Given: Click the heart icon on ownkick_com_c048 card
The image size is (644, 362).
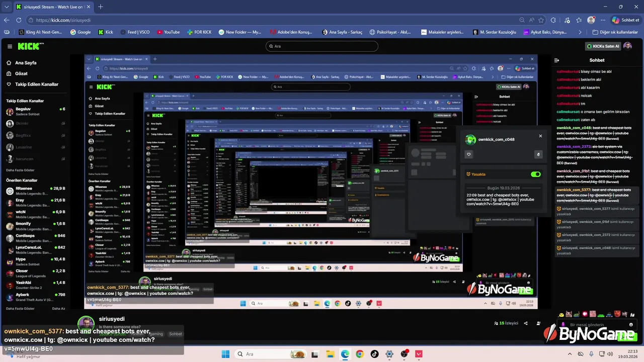Looking at the screenshot, I should 469,154.
